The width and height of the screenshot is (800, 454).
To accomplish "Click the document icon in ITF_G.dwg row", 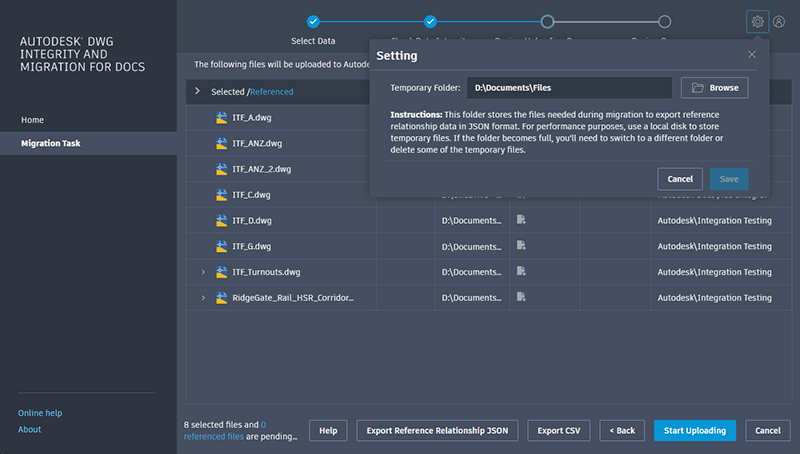I will tap(521, 246).
